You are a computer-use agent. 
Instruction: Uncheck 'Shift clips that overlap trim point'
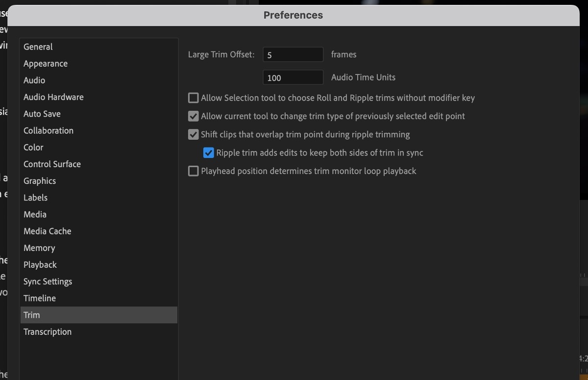point(193,134)
